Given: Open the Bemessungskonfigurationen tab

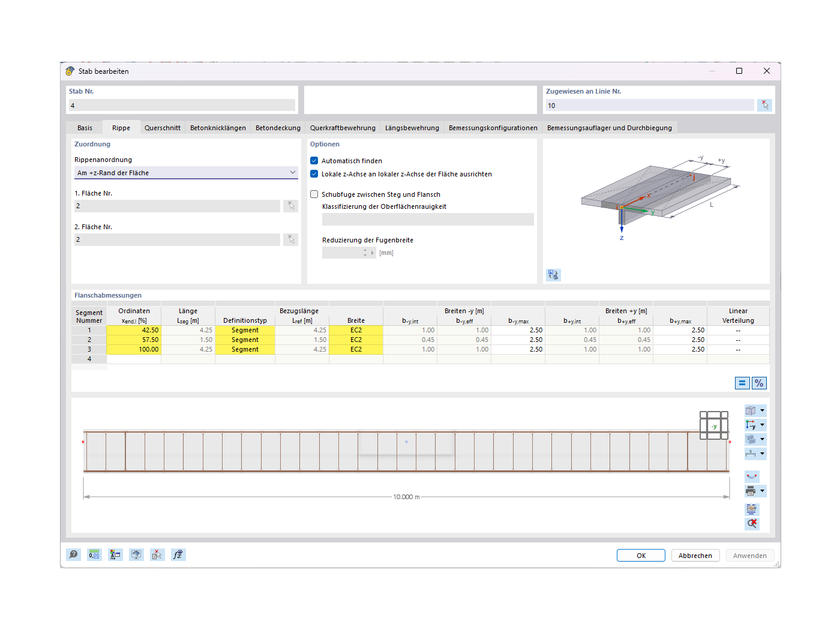Looking at the screenshot, I should 493,128.
